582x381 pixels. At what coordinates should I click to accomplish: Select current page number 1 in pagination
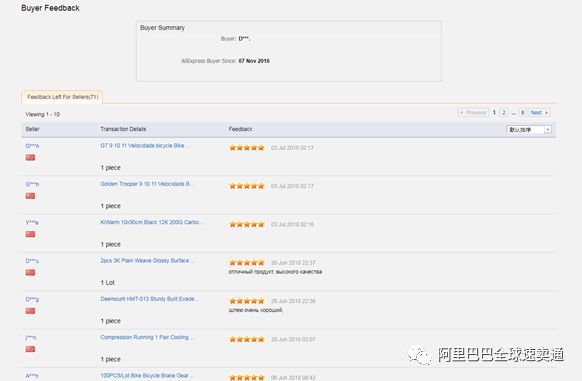[494, 112]
